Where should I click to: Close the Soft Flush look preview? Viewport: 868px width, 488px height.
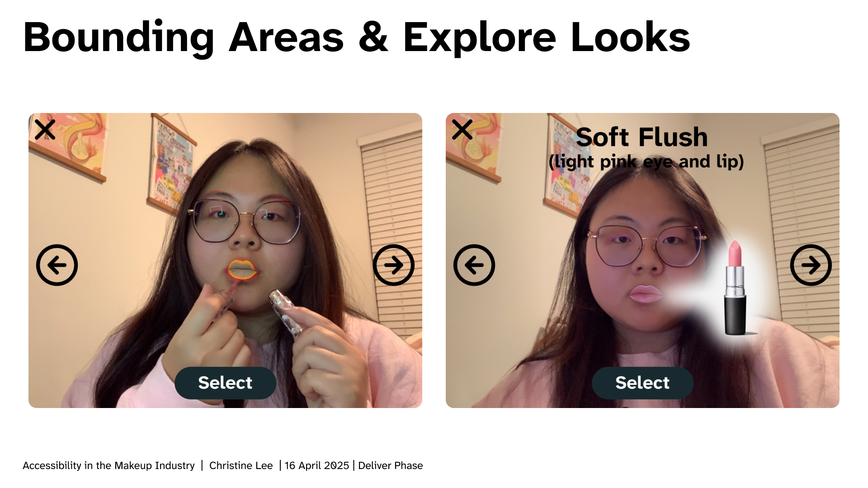pos(462,130)
